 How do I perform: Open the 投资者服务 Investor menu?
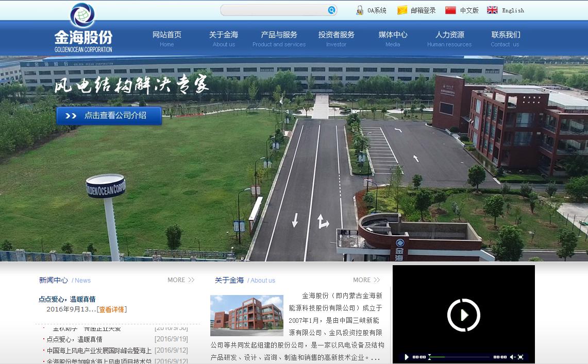point(337,39)
